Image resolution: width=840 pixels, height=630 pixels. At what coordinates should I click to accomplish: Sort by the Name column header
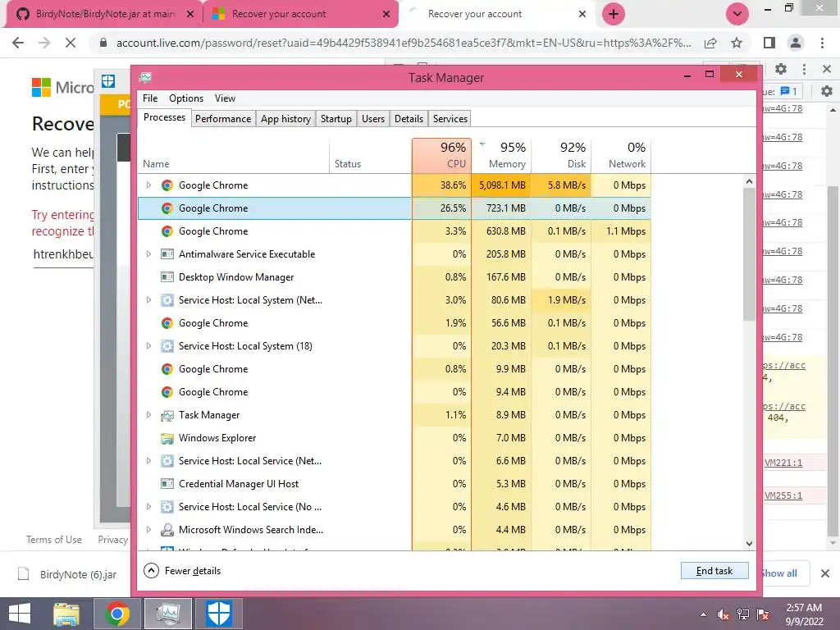pos(234,155)
